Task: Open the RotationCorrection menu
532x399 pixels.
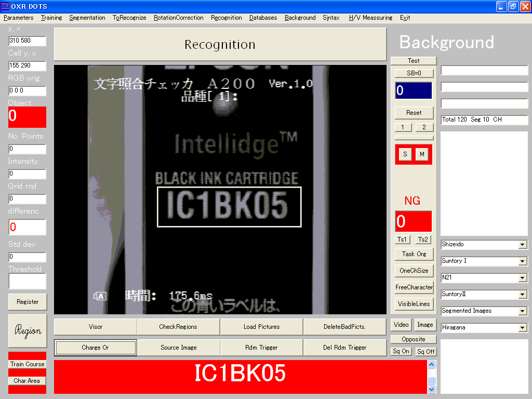Action: 179,18
